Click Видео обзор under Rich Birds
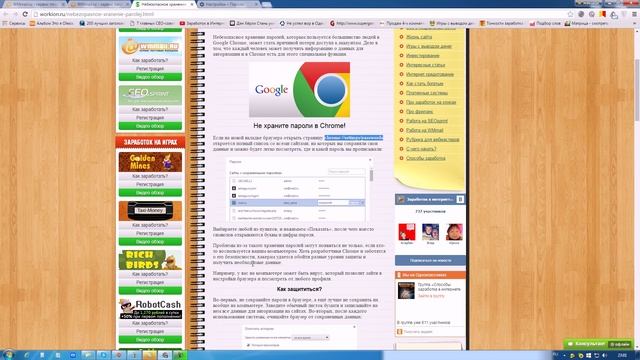 150,291
